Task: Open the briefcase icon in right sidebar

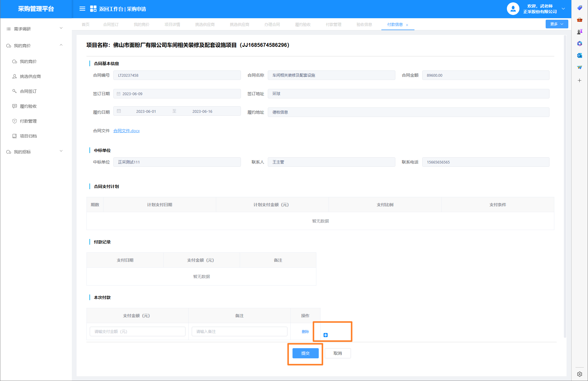Action: (x=579, y=20)
